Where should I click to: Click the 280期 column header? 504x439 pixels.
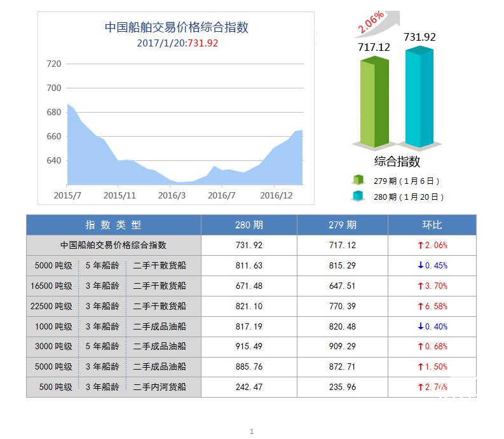pos(249,225)
